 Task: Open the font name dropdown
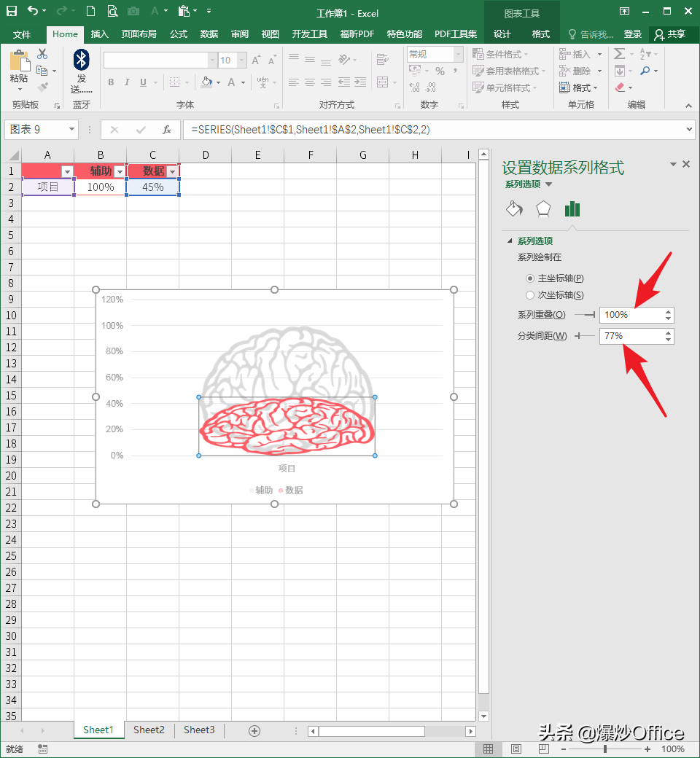[212, 60]
